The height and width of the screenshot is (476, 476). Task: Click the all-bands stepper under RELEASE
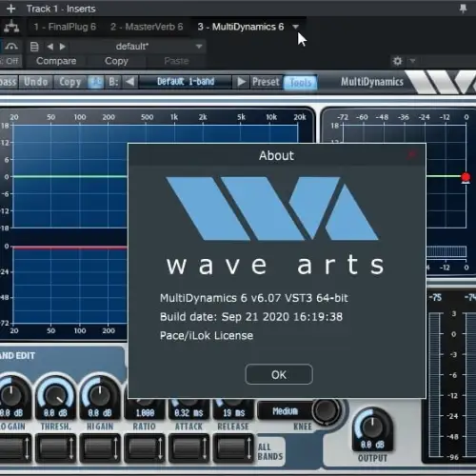click(233, 447)
